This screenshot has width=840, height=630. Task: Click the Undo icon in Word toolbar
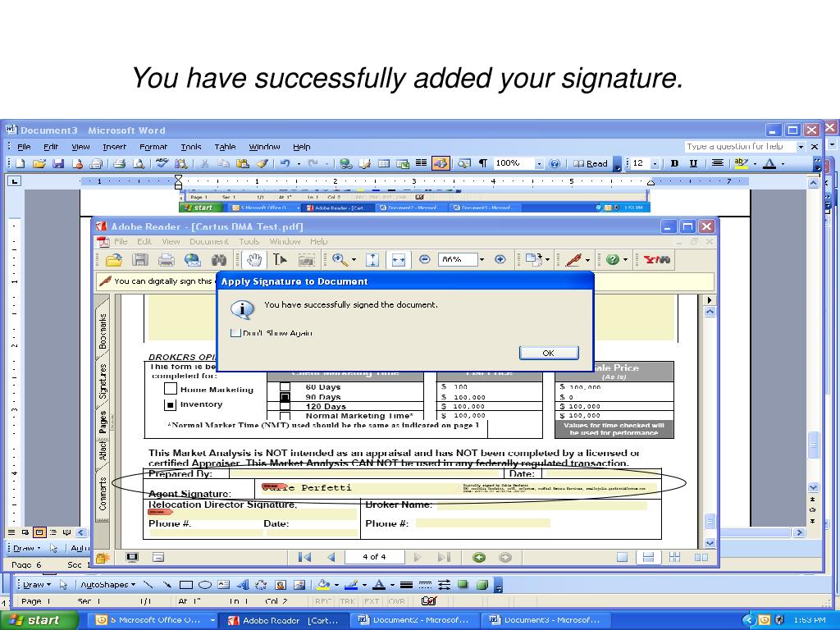pyautogui.click(x=285, y=163)
